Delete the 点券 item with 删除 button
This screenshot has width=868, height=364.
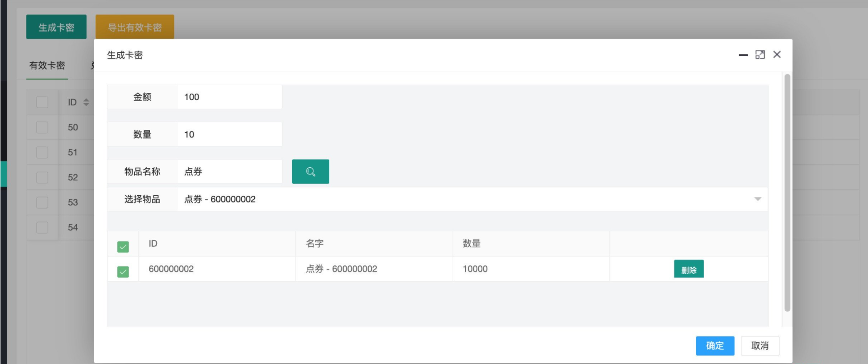click(688, 270)
